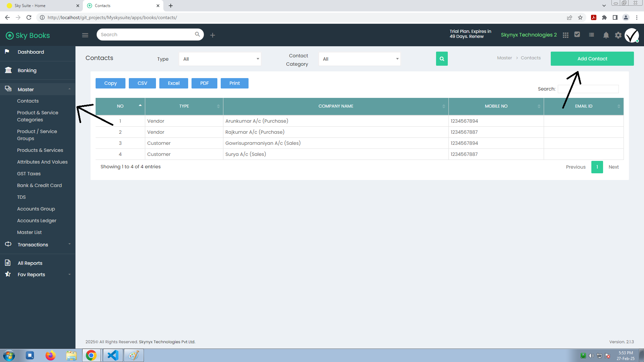Click Skynyx Technologies 2 company name
Viewport: 644px width, 362px height.
529,35
